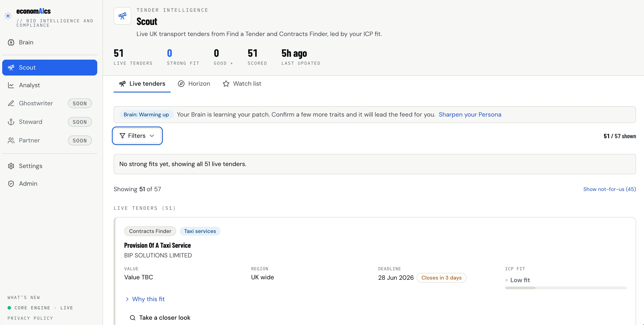Click the Contracts Finder tag

pos(150,231)
